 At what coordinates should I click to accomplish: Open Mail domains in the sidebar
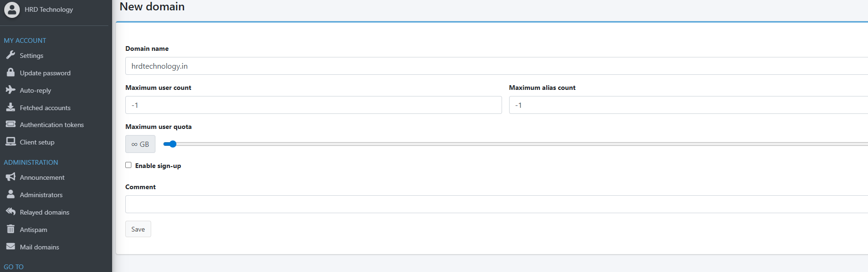39,247
